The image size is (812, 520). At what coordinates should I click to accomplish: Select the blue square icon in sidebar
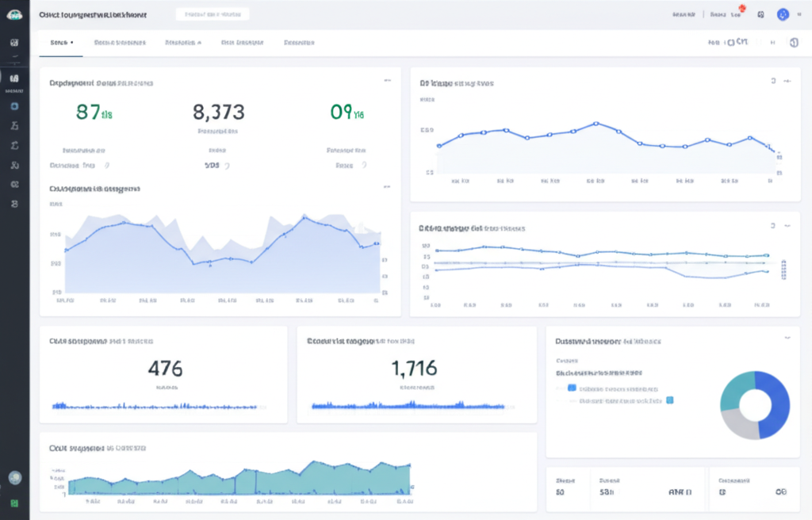tap(14, 105)
